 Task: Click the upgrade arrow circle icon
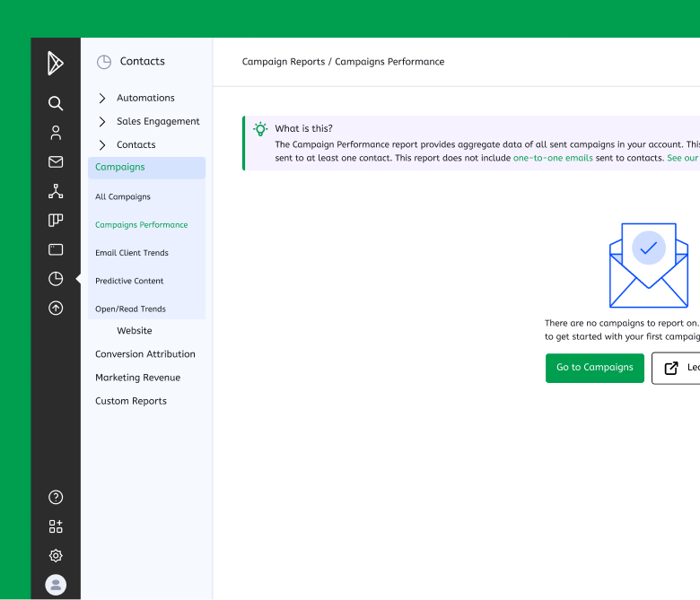click(x=56, y=308)
